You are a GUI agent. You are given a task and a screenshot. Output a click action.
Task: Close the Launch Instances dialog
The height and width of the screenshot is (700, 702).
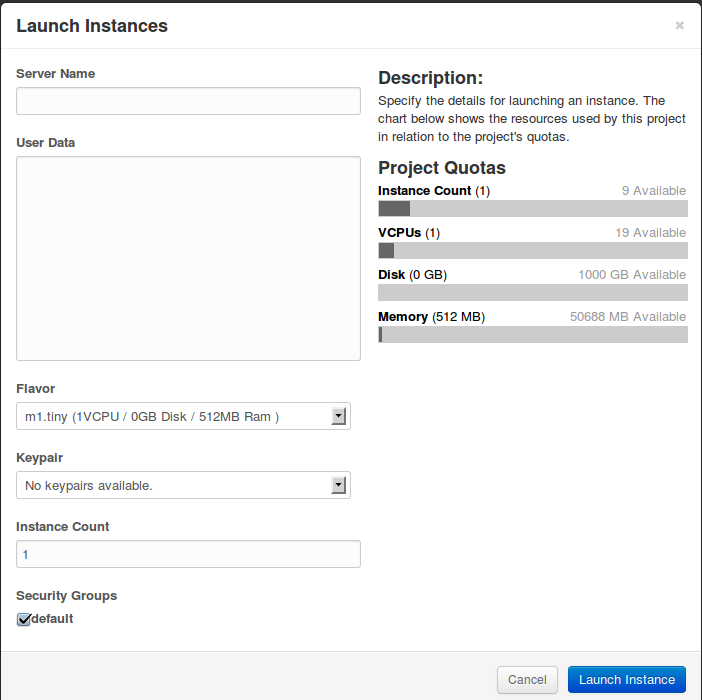(x=680, y=26)
